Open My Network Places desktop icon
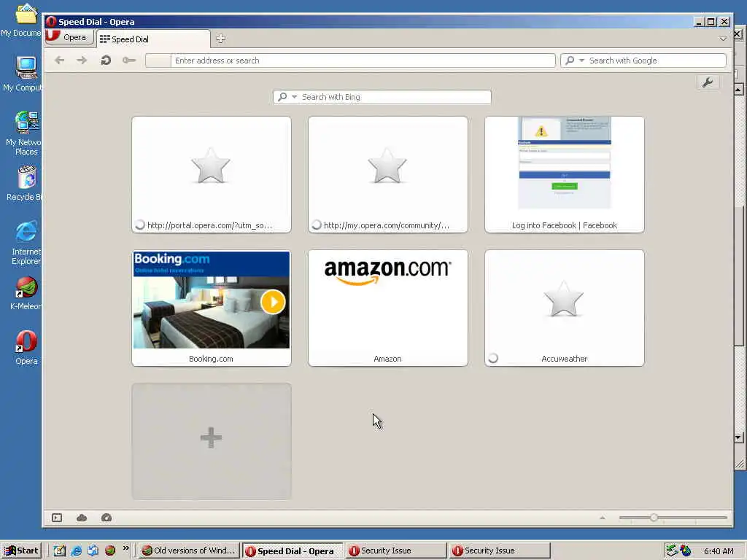This screenshot has height=560, width=747. pyautogui.click(x=24, y=133)
